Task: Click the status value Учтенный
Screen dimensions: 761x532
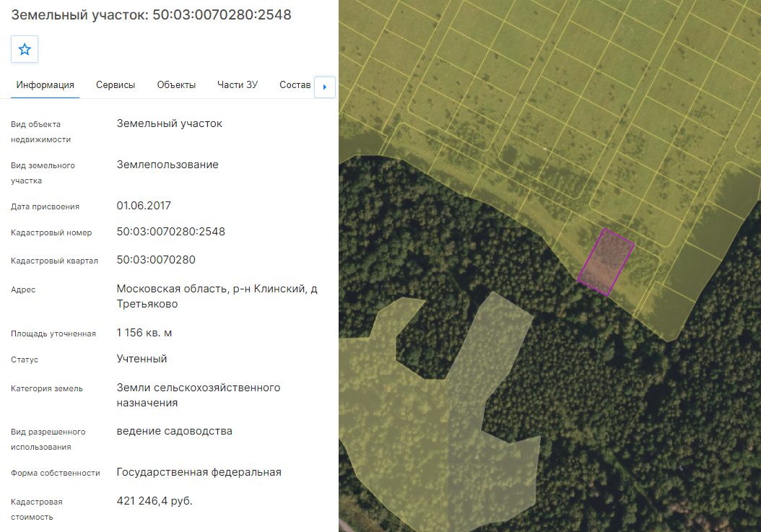Action: coord(142,359)
